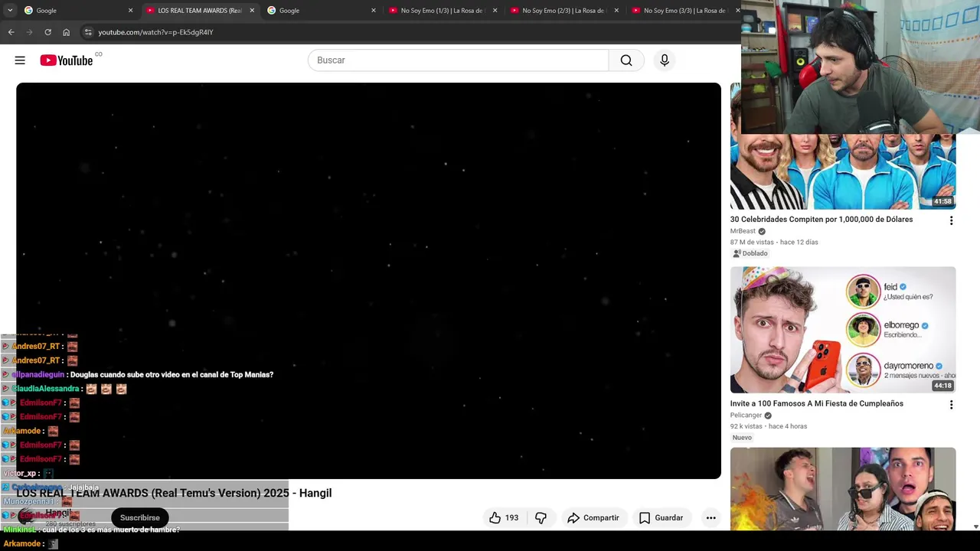
Task: Open Invite a 100 Famosos video title
Action: click(x=817, y=403)
